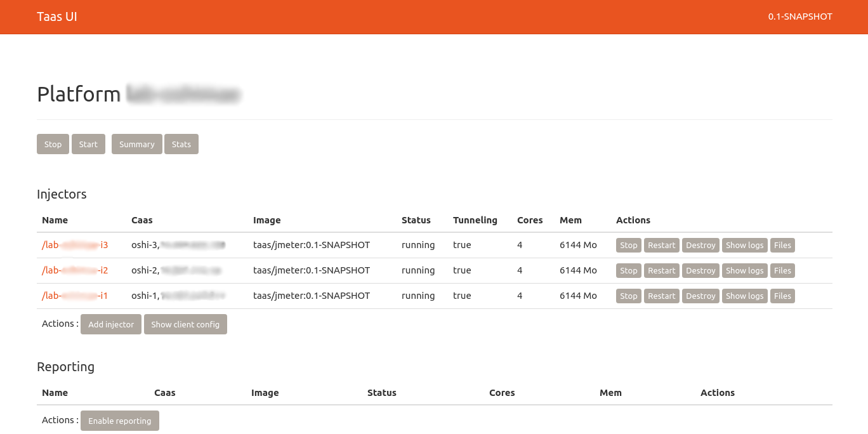Restart the oshi-3 injector
Screen dimensions: 868x434
point(661,246)
